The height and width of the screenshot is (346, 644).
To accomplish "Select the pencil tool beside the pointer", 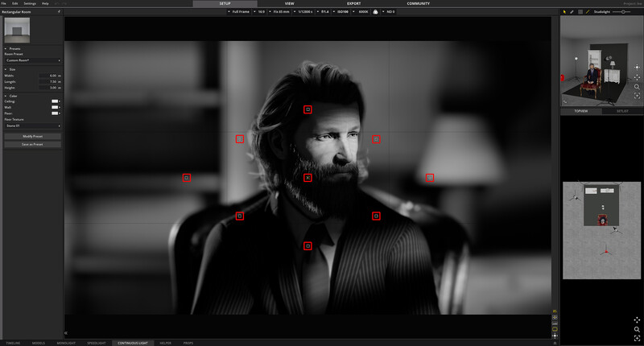I will coord(572,12).
